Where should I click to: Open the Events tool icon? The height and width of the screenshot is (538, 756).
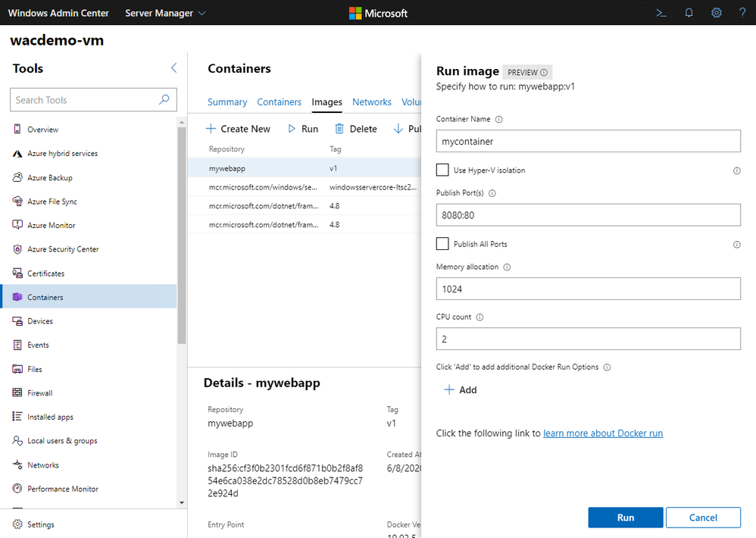(x=17, y=345)
